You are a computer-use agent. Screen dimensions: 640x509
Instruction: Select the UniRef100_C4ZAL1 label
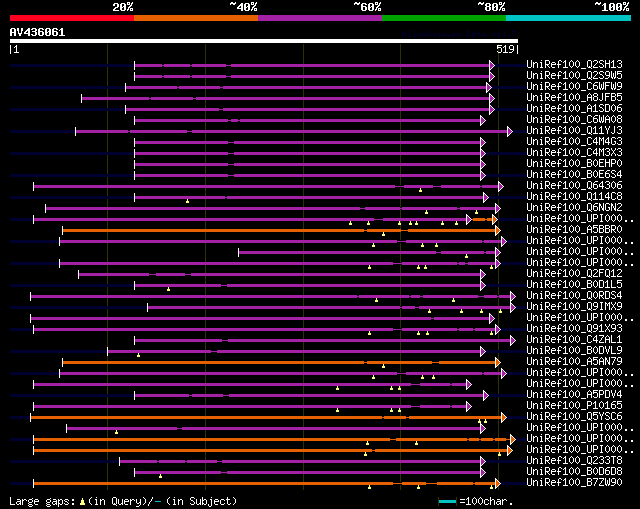574,340
